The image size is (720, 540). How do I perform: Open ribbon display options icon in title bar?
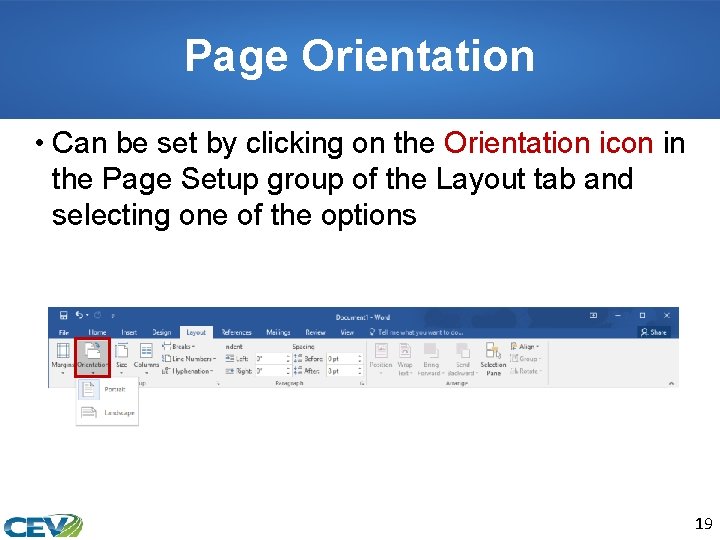click(593, 315)
